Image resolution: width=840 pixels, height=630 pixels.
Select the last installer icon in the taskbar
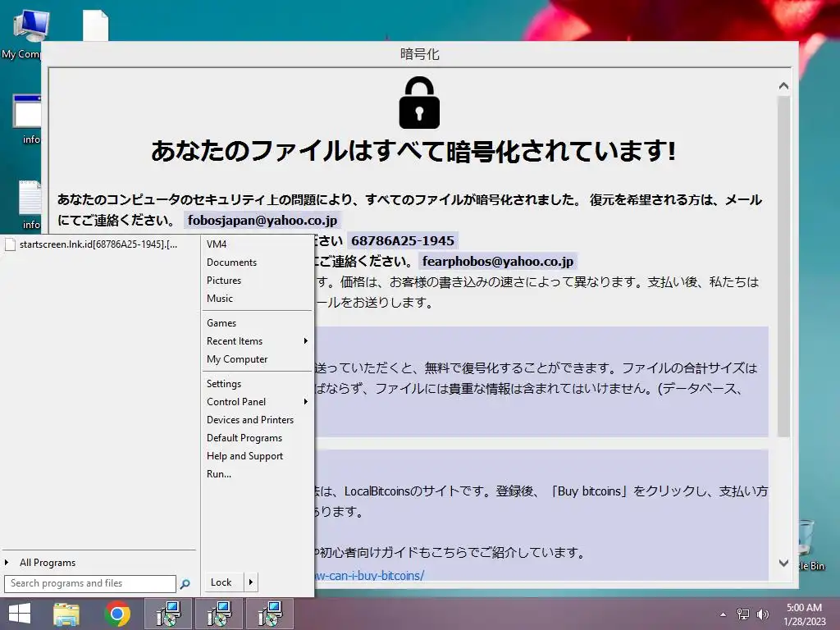tap(270, 614)
